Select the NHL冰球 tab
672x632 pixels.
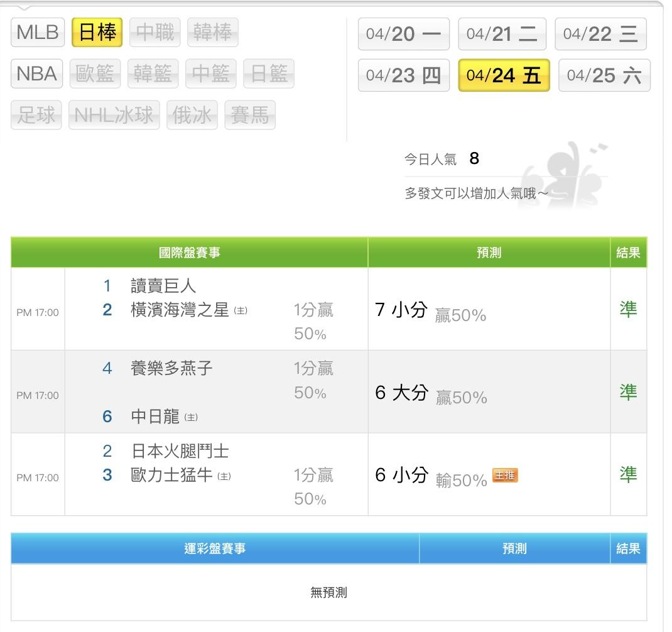[114, 115]
